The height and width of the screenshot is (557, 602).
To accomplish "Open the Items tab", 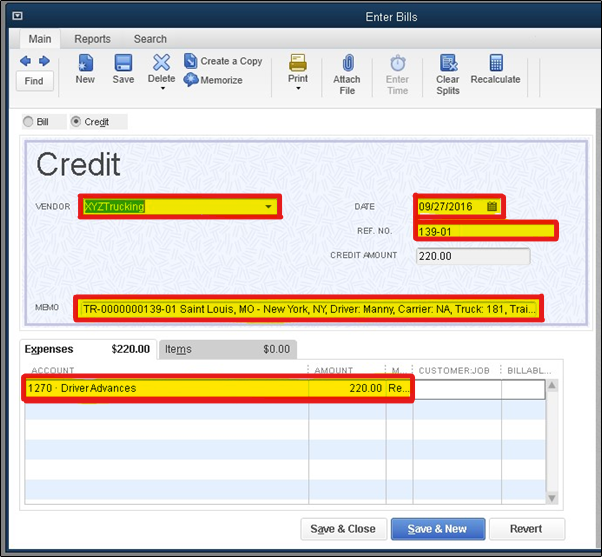I will [178, 349].
